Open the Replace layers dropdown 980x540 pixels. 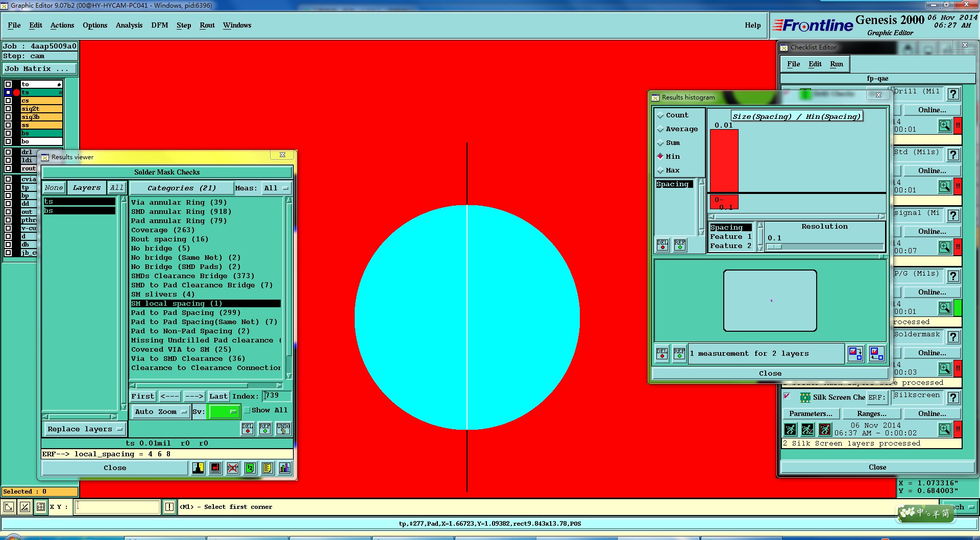pos(85,429)
